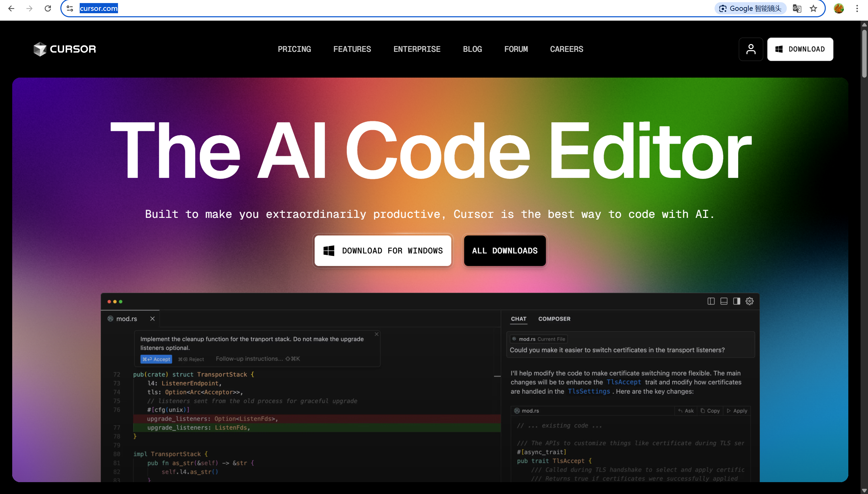Open editor settings gear icon
The height and width of the screenshot is (494, 868).
point(750,301)
